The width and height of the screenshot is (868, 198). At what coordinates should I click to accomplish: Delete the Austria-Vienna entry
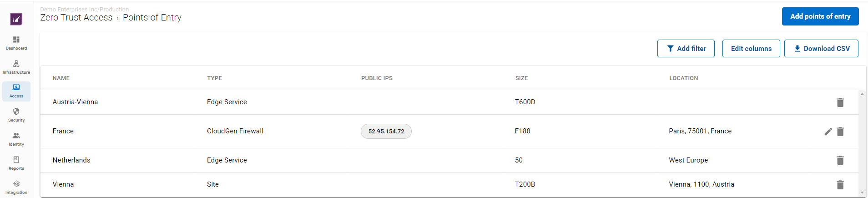tap(840, 102)
